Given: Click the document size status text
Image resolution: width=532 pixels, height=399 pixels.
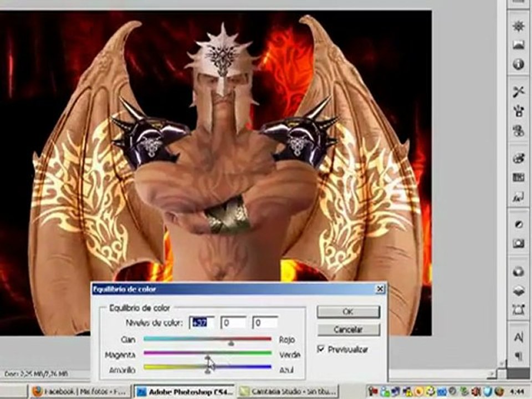Looking at the screenshot, I should [x=35, y=374].
